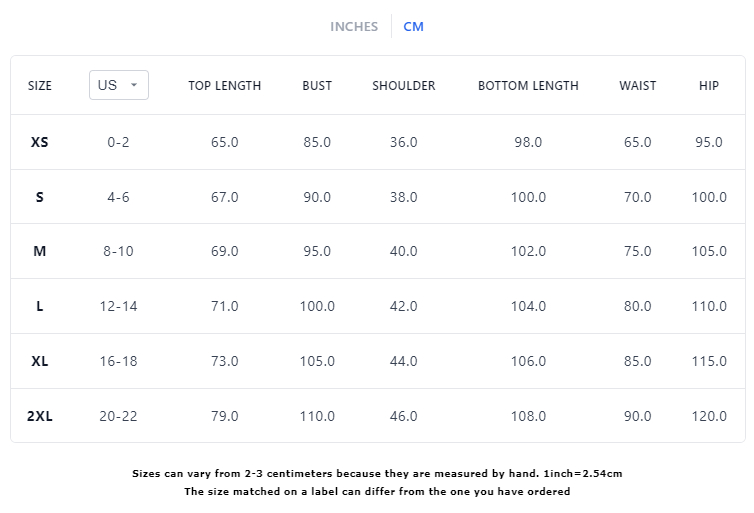Click the US size 8-10 cell
Screen dimensions: 754x513
pos(119,251)
